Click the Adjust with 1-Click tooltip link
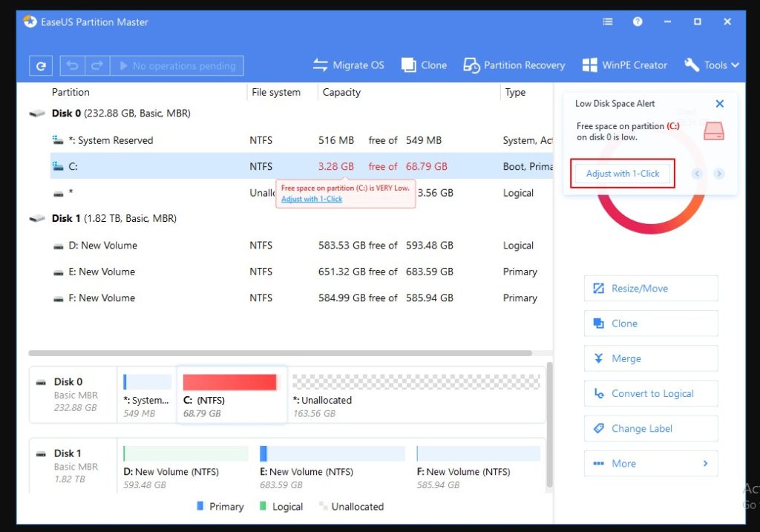This screenshot has height=532, width=760. tap(310, 199)
